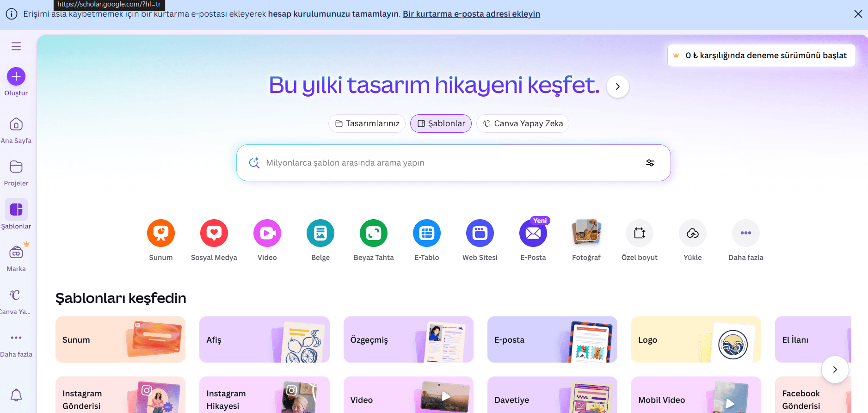This screenshot has width=868, height=413.
Task: Choose the E-Tablo spreadsheet icon
Action: tap(427, 233)
